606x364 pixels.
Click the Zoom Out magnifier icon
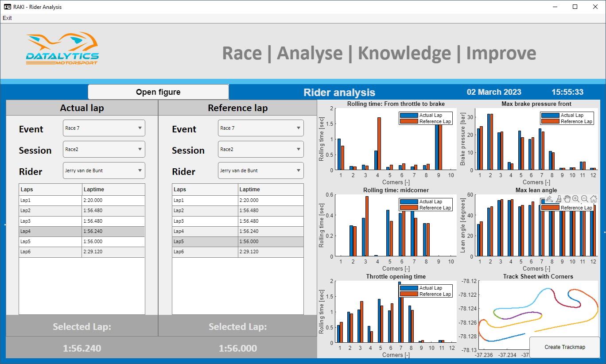click(x=585, y=199)
